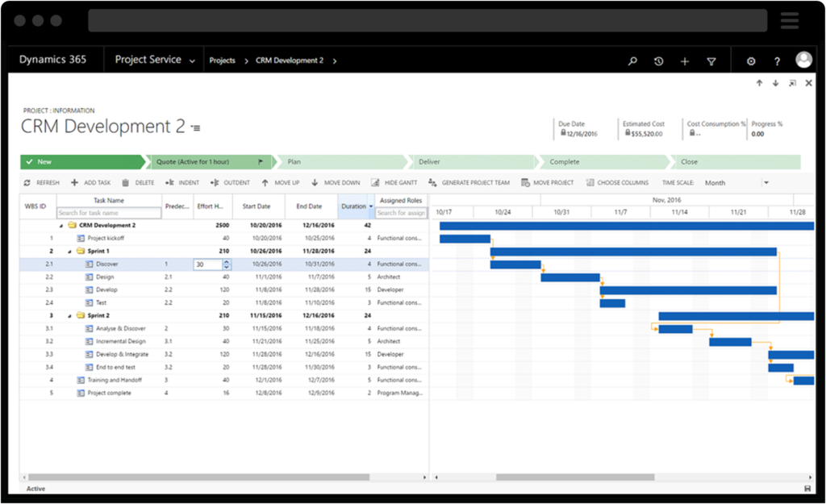Click the Discover effort hours spinner arrows
Image resolution: width=826 pixels, height=504 pixels.
coord(227,264)
